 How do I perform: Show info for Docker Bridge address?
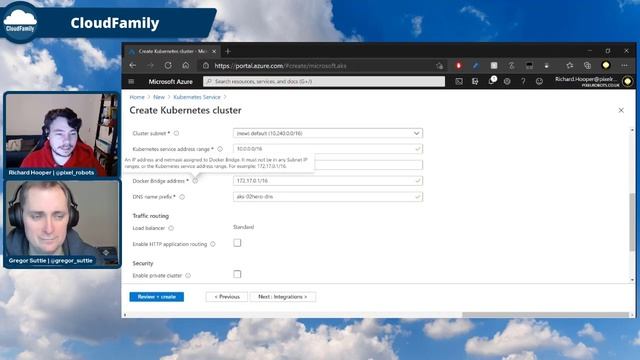coord(195,181)
